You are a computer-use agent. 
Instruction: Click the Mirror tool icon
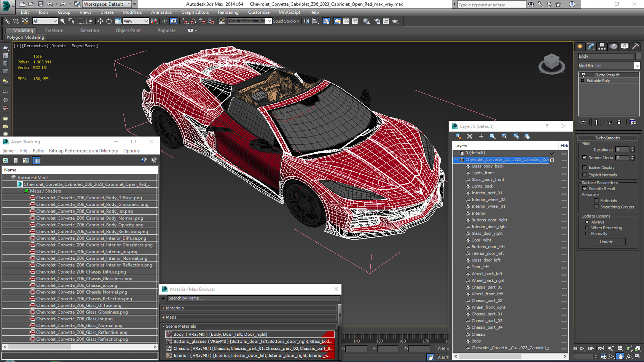click(x=306, y=21)
